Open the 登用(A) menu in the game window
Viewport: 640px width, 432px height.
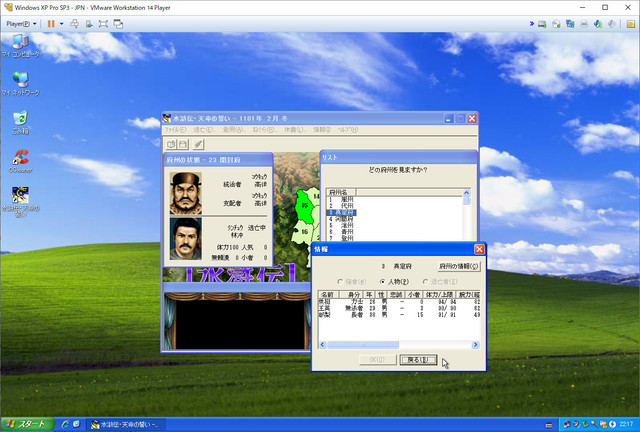coord(233,129)
